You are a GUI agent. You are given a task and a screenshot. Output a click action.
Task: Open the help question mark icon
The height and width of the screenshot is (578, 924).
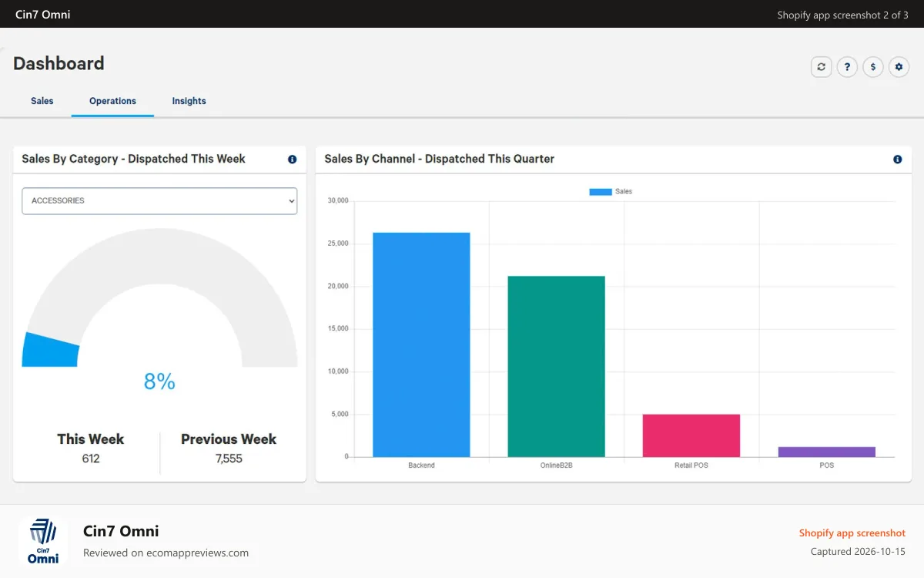click(847, 67)
